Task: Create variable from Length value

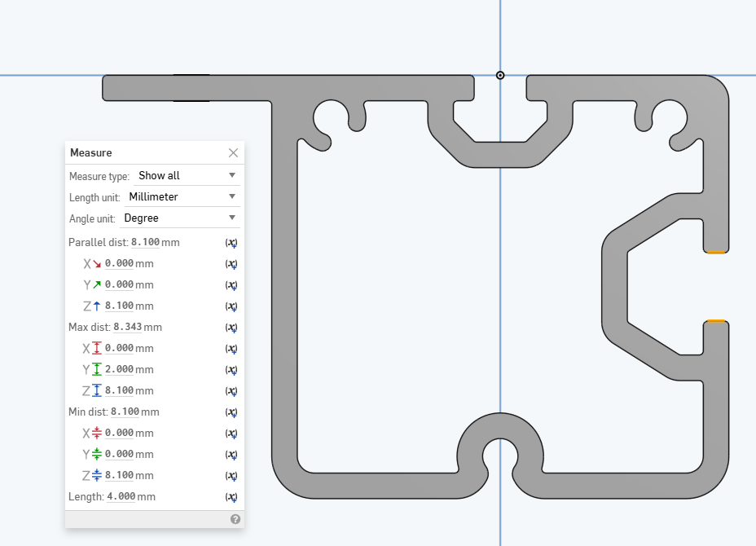Action: click(231, 497)
